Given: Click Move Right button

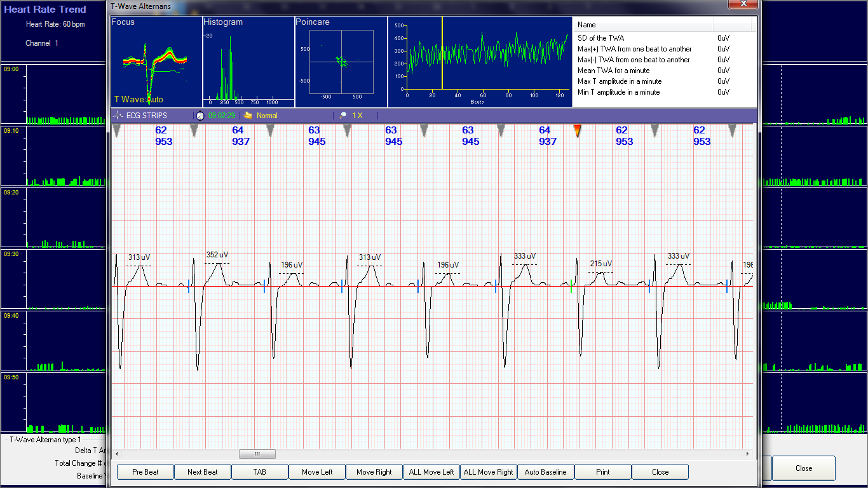Looking at the screenshot, I should click(374, 472).
